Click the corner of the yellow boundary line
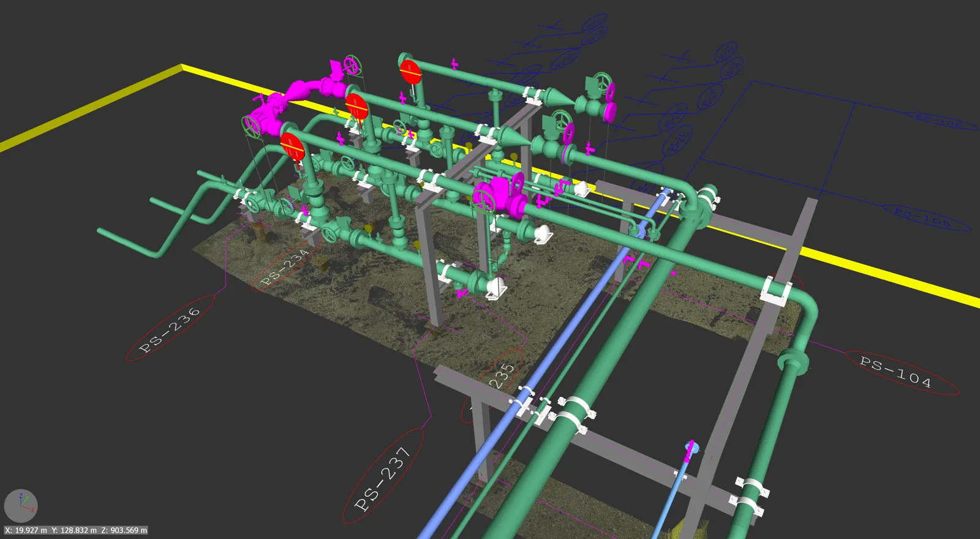 coord(182,67)
